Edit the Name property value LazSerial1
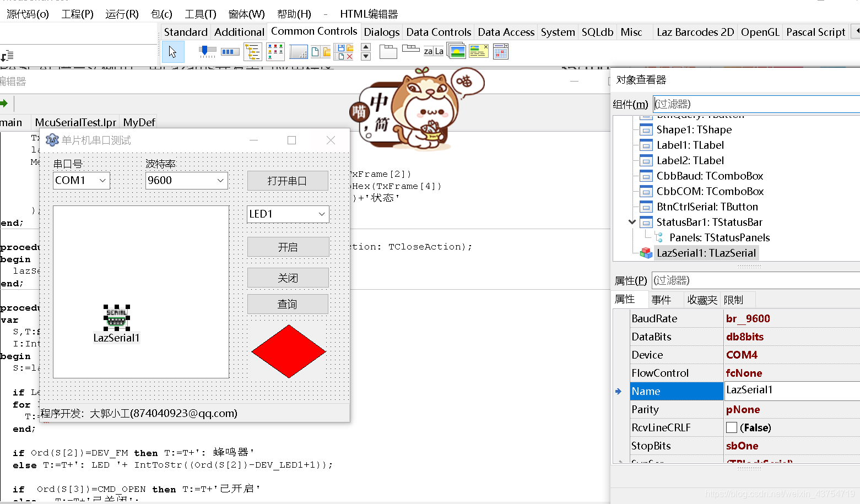 (792, 391)
